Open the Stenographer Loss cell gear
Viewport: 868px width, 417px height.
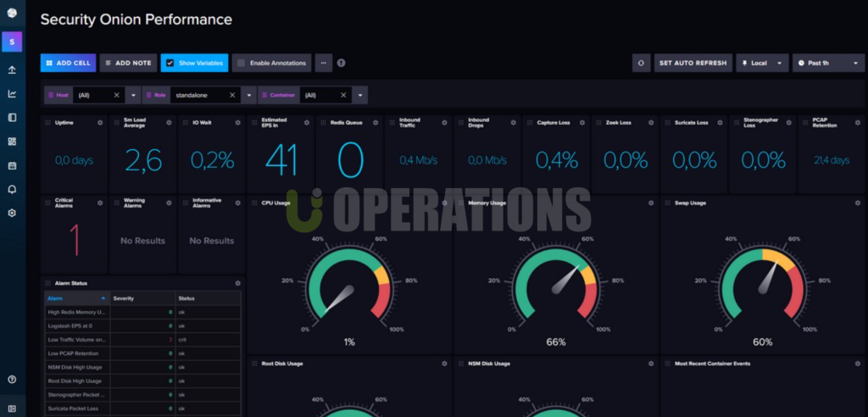click(x=788, y=123)
